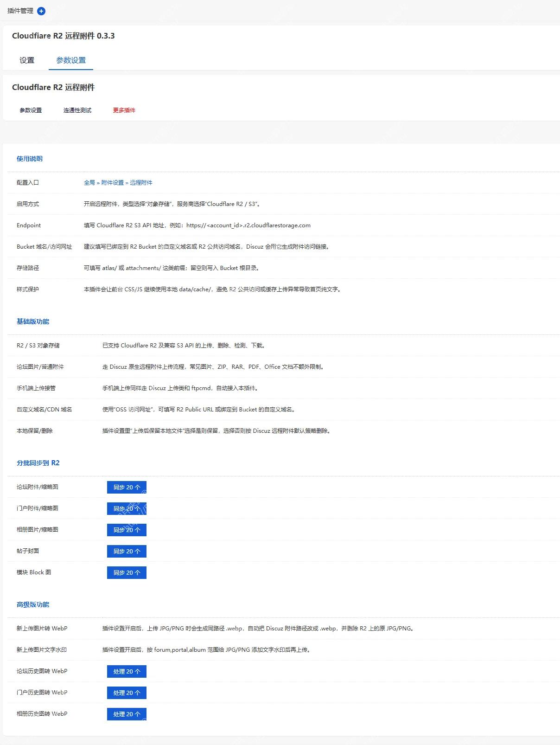
Task: Click the 存储路径 row label
Action: (x=28, y=268)
